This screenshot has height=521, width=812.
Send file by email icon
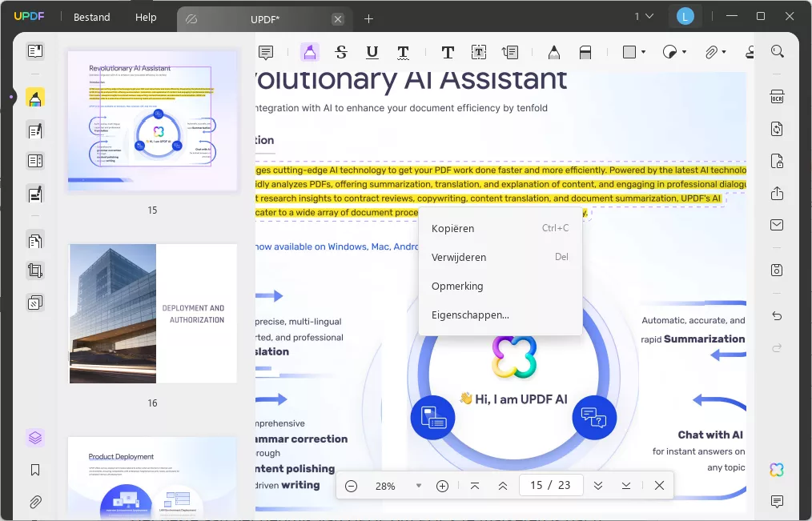pyautogui.click(x=777, y=225)
